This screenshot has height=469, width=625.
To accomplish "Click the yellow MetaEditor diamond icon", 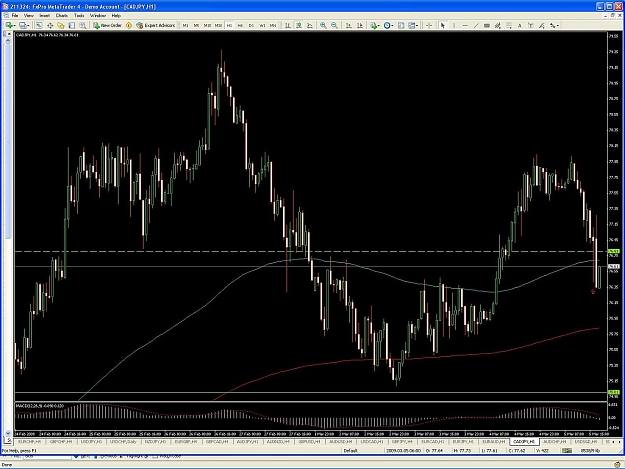I will click(129, 25).
